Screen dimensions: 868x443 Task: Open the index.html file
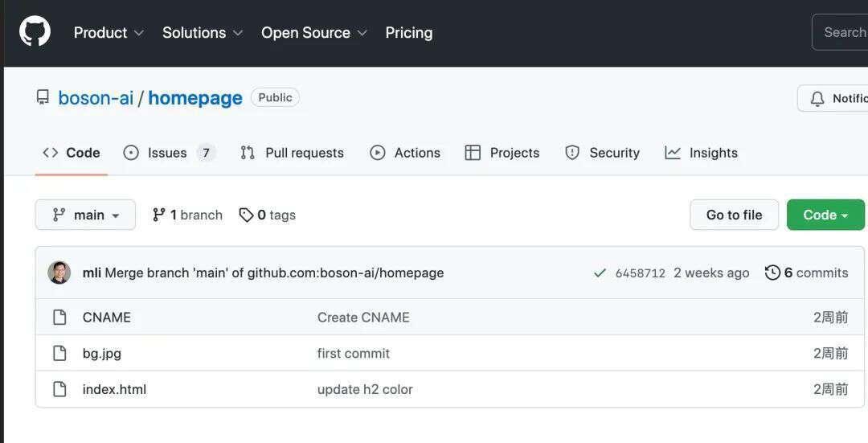click(114, 389)
